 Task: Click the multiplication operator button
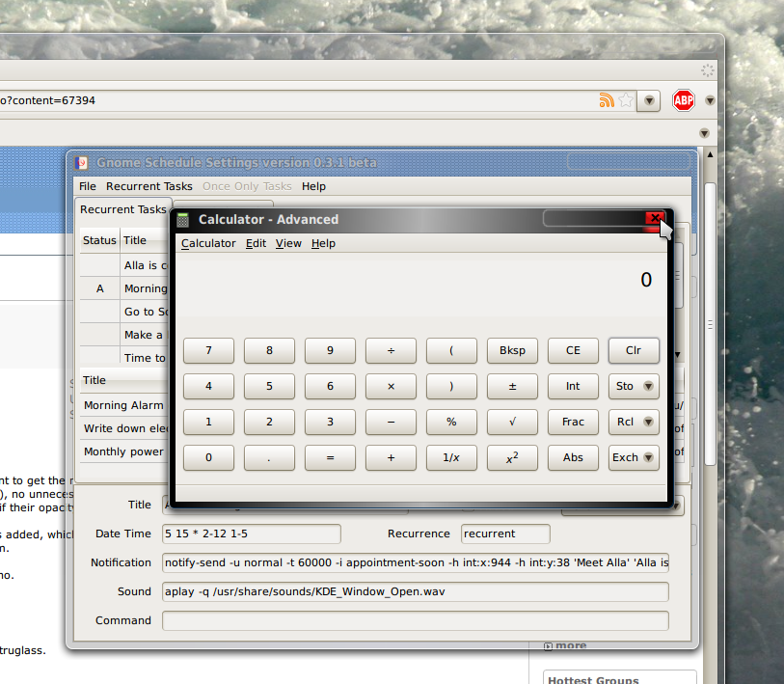coord(391,386)
